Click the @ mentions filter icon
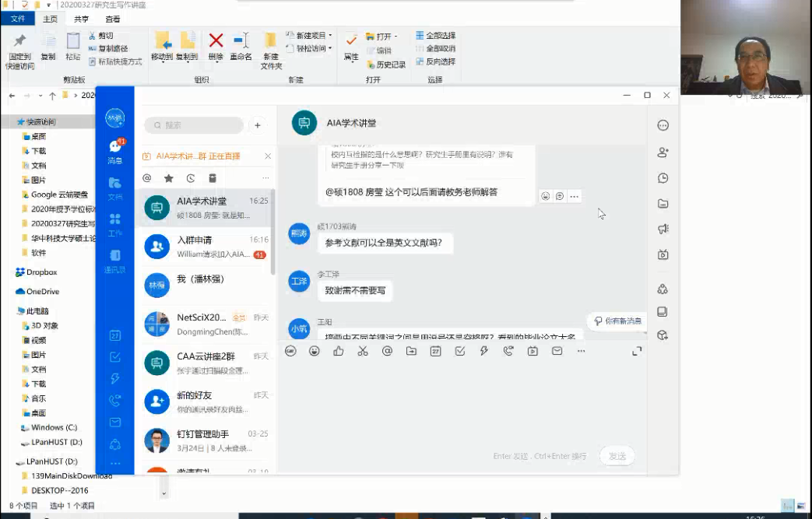Viewport: 812px width, 519px height. [x=147, y=178]
